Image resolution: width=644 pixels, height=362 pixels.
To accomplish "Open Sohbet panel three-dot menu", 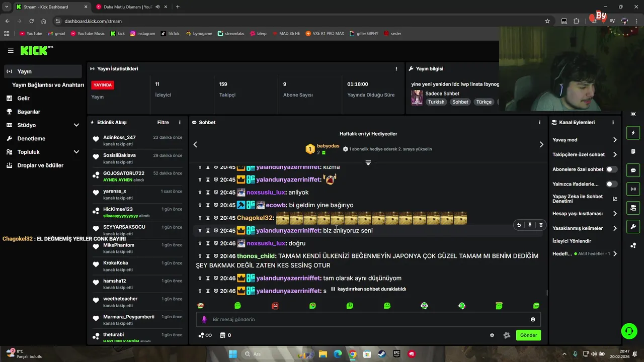I will point(539,123).
